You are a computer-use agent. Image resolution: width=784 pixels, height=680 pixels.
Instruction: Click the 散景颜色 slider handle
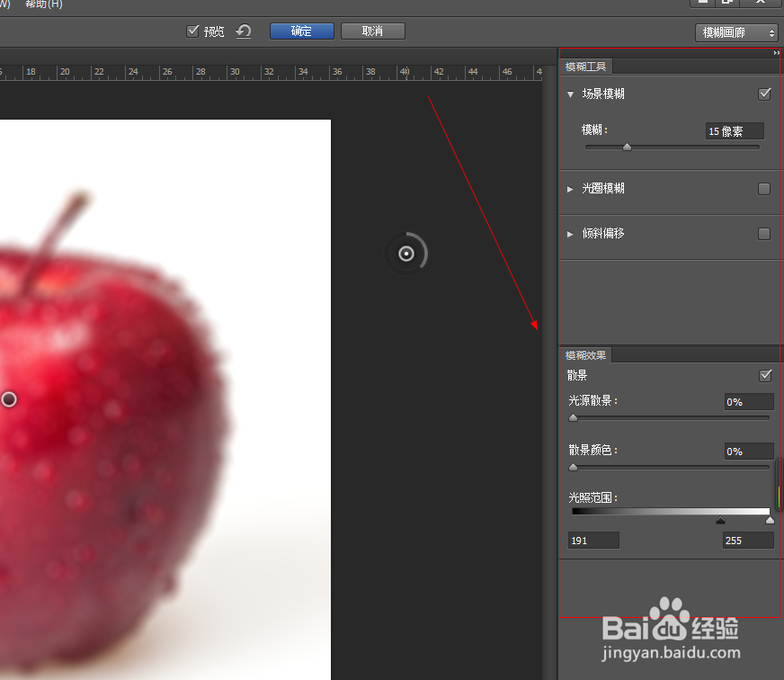coord(574,468)
